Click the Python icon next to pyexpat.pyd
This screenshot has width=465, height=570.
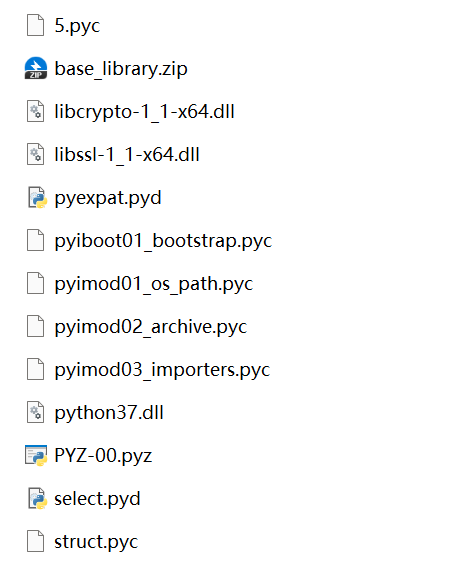coord(37,197)
